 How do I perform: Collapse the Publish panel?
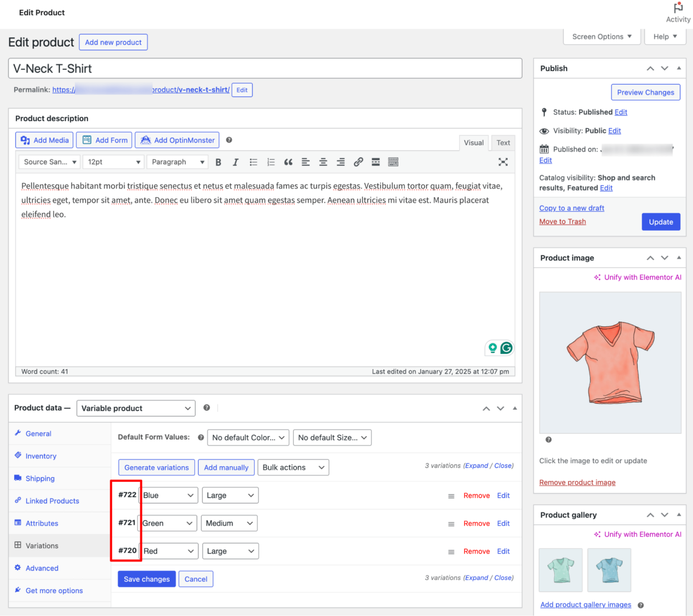pos(679,68)
